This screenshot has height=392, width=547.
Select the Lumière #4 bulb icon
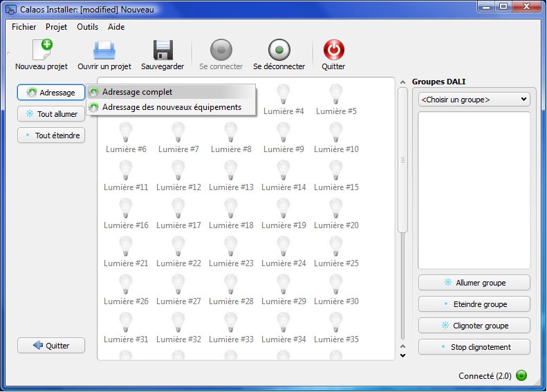pyautogui.click(x=284, y=95)
